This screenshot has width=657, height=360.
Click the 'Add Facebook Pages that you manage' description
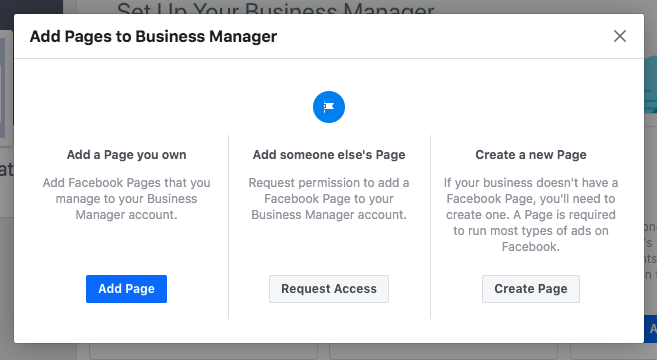click(x=127, y=199)
